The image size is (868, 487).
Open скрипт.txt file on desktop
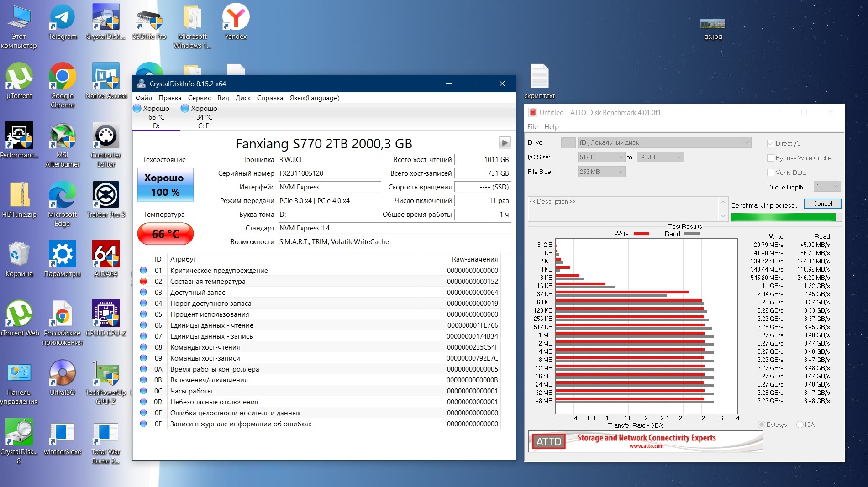click(x=539, y=81)
